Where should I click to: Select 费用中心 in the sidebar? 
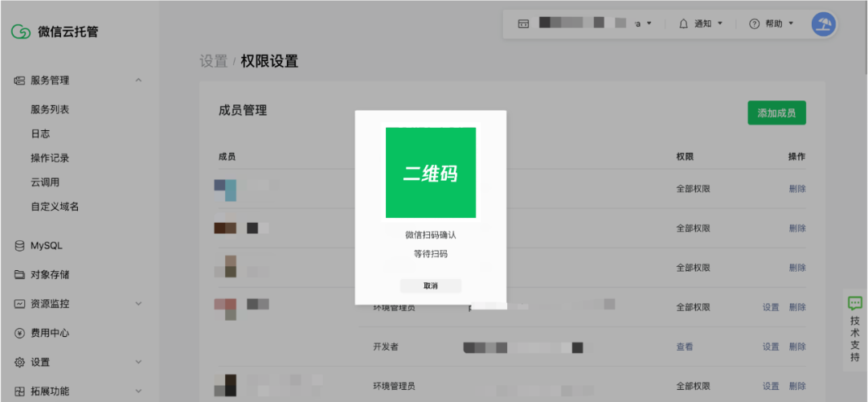click(50, 334)
